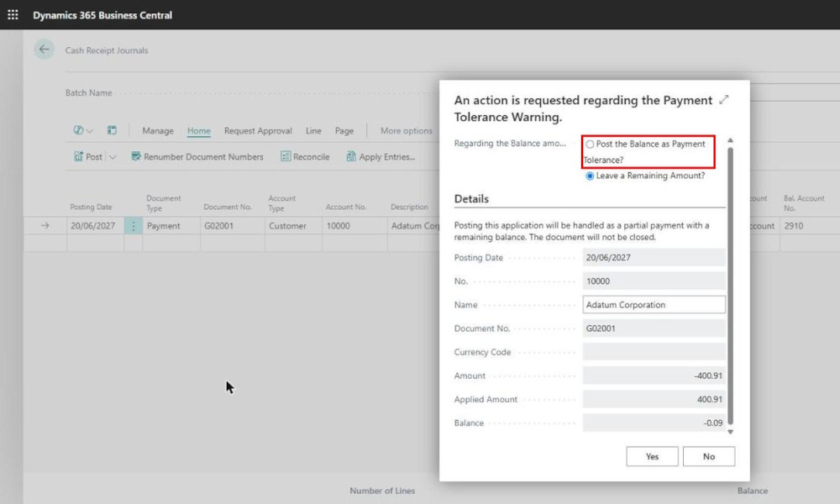Click the Post action
Viewport: 840px width, 504px height.
click(x=88, y=156)
